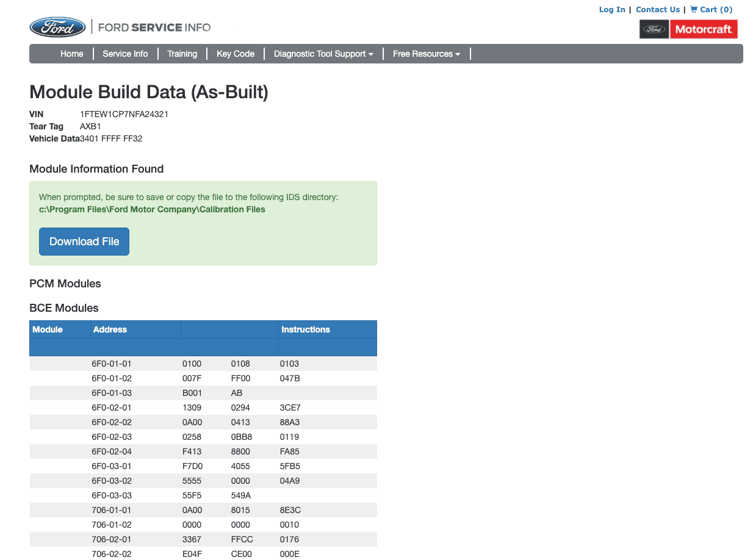The image size is (753, 560).
Task: Select the VIN value 1FTEW1CP7NFA24321
Action: tap(124, 114)
